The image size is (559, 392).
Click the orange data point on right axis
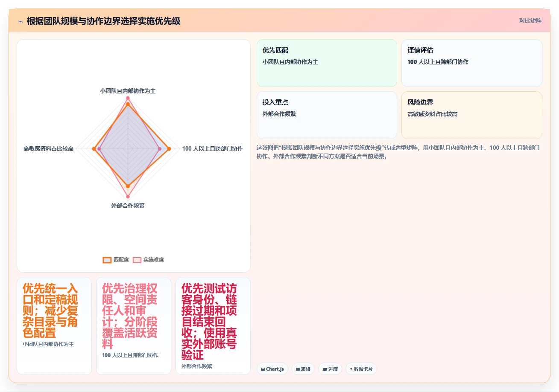point(169,148)
